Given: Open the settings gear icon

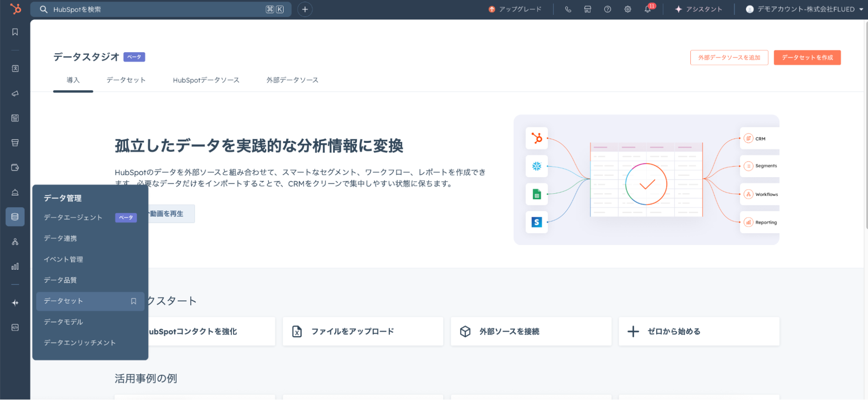Looking at the screenshot, I should (627, 9).
